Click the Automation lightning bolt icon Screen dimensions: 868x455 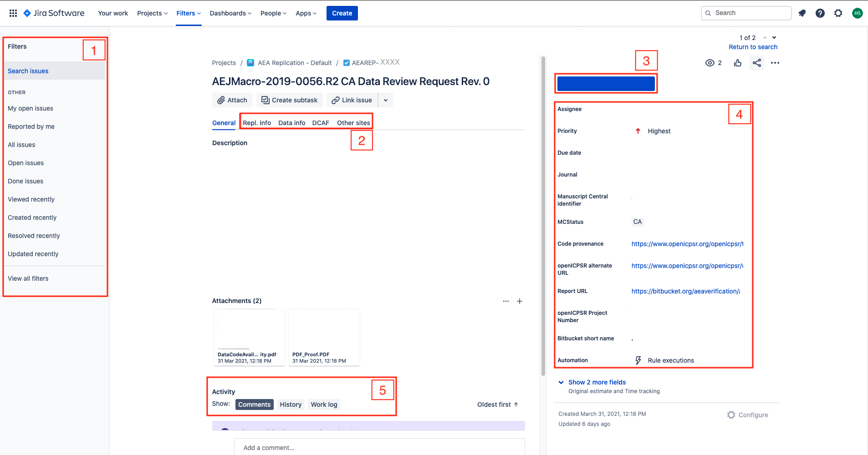tap(638, 360)
